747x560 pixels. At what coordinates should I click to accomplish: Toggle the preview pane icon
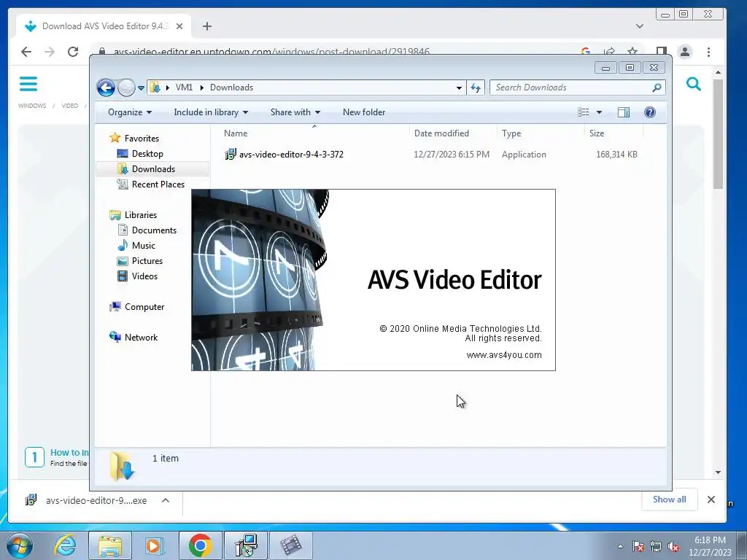(x=623, y=112)
